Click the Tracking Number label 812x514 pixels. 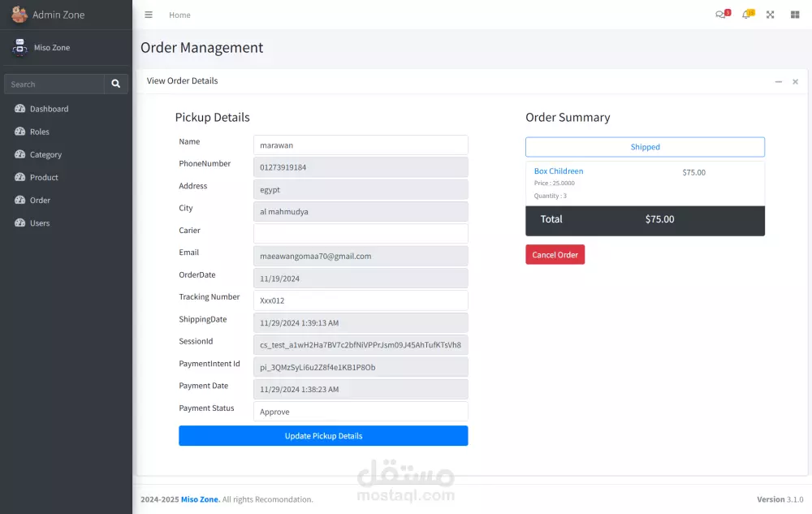(209, 296)
